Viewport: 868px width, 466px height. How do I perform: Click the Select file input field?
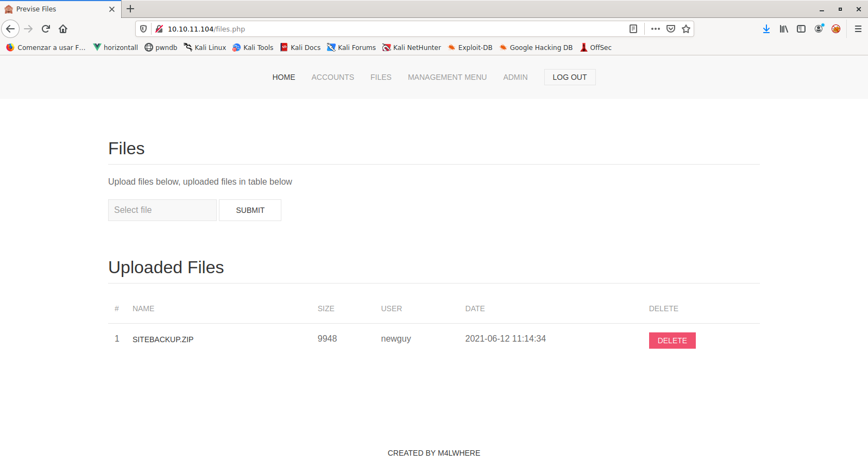coord(162,210)
